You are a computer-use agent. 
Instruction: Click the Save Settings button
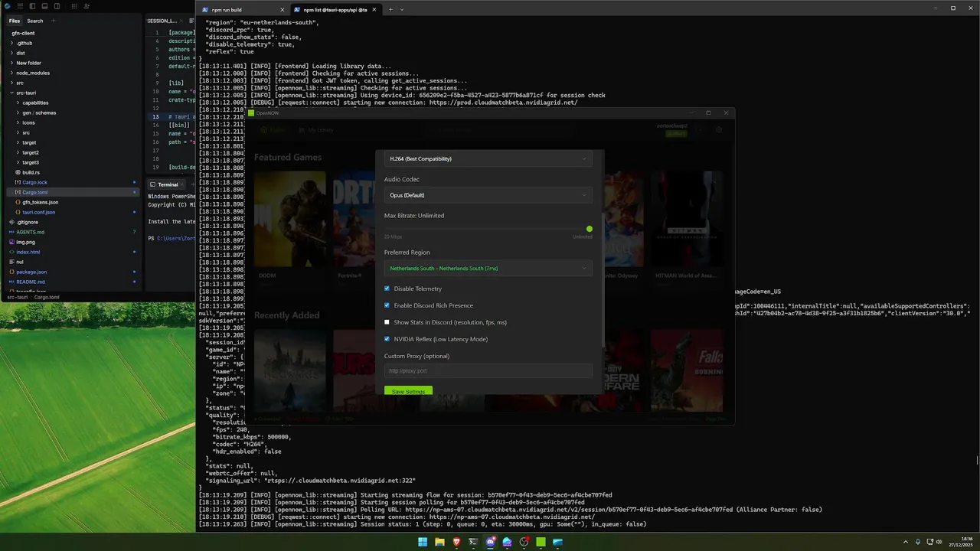(x=408, y=391)
